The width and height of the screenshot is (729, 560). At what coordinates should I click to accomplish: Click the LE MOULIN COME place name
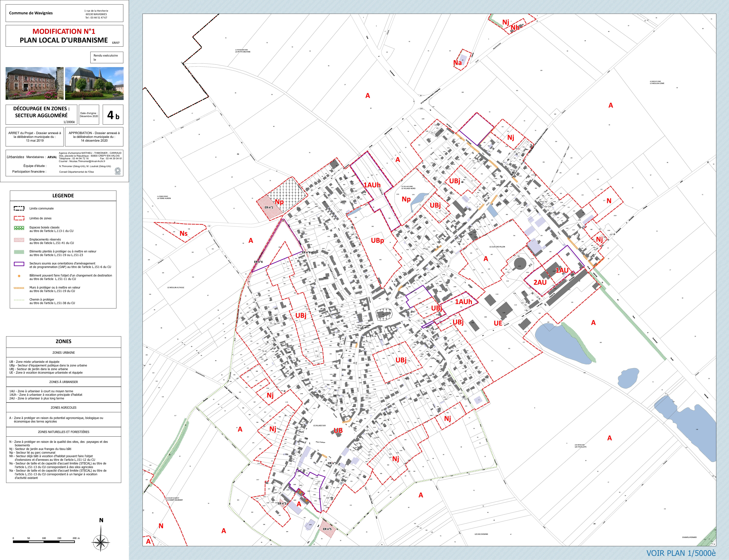pyautogui.click(x=657, y=83)
